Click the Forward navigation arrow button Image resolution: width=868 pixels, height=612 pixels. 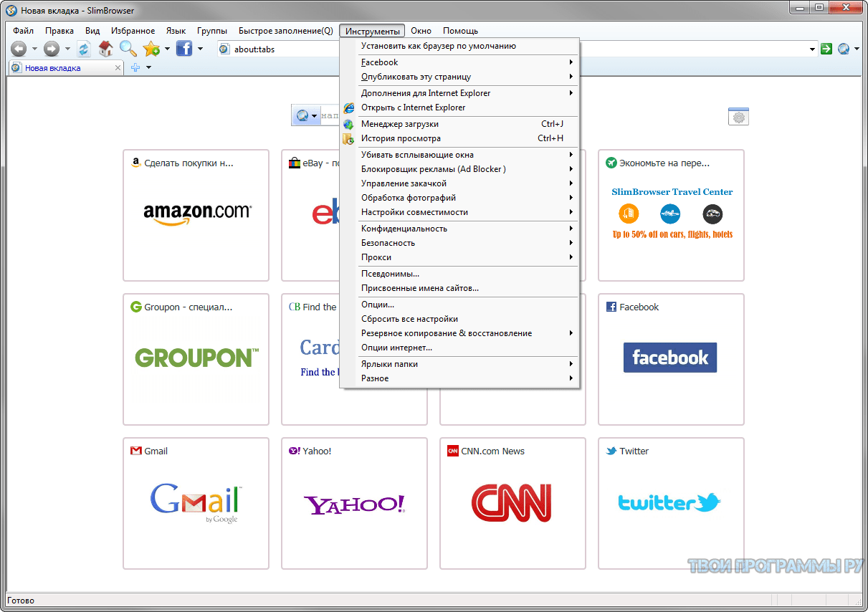pos(52,49)
